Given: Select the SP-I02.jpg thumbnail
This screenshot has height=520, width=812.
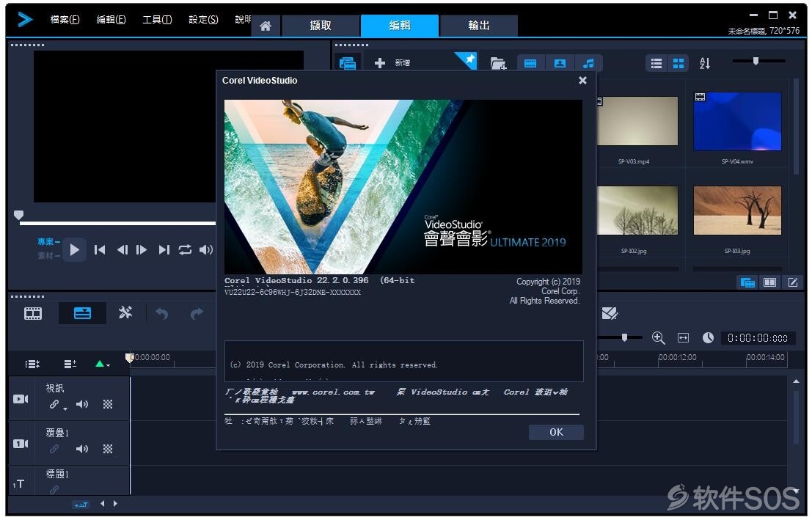Looking at the screenshot, I should pyautogui.click(x=637, y=210).
